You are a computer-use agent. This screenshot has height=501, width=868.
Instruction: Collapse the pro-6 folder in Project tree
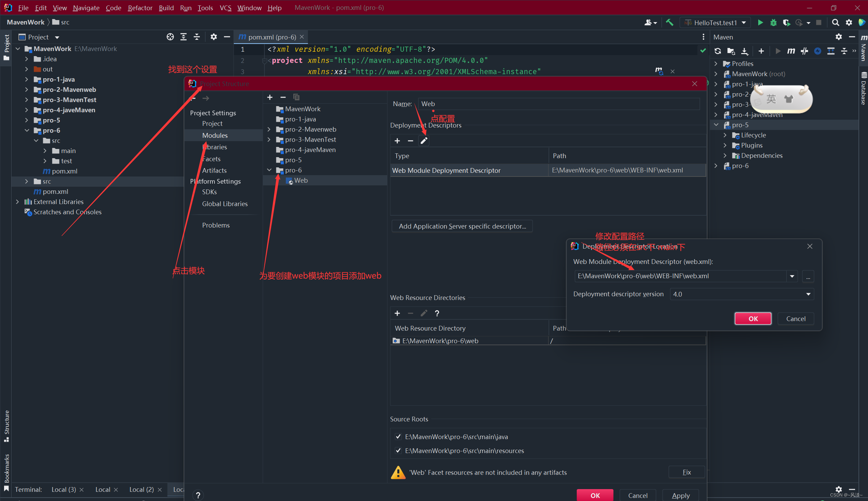pos(27,130)
